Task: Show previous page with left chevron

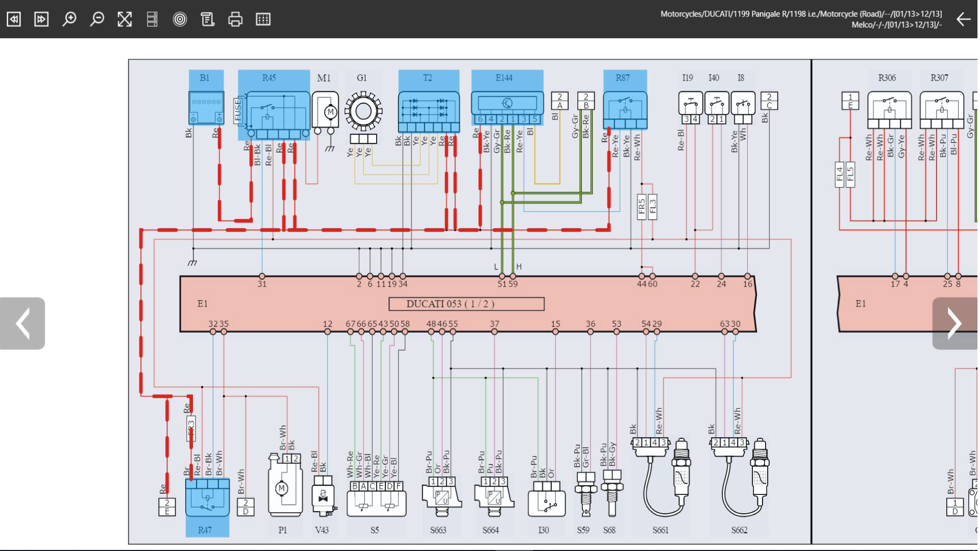Action: point(22,323)
